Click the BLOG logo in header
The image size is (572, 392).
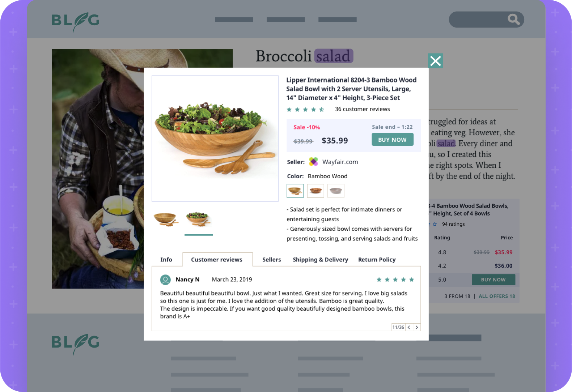point(75,21)
